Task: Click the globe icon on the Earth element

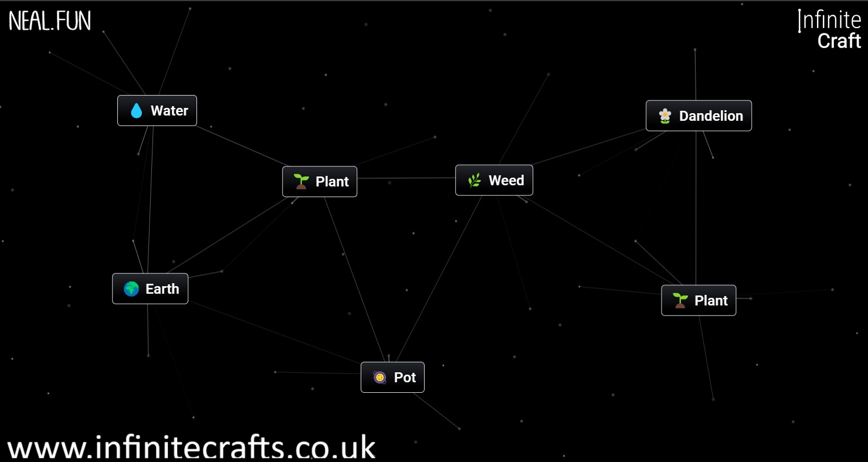Action: 130,288
